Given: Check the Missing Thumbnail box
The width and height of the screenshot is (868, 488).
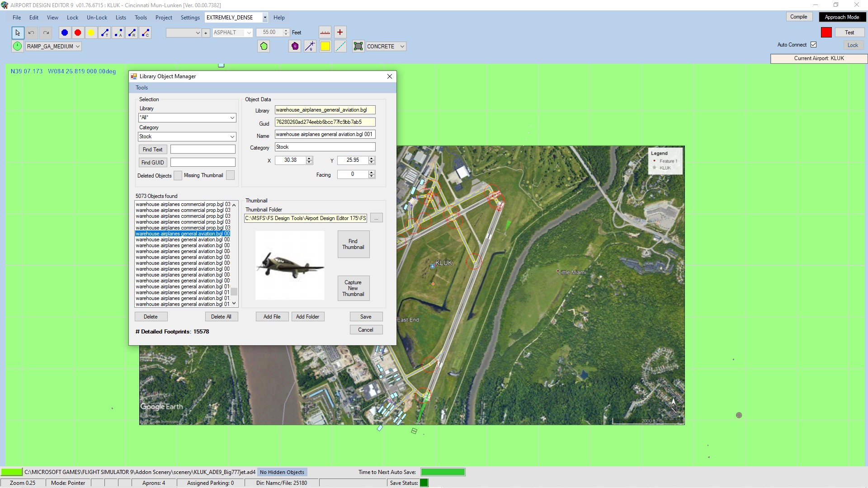Looking at the screenshot, I should 230,175.
